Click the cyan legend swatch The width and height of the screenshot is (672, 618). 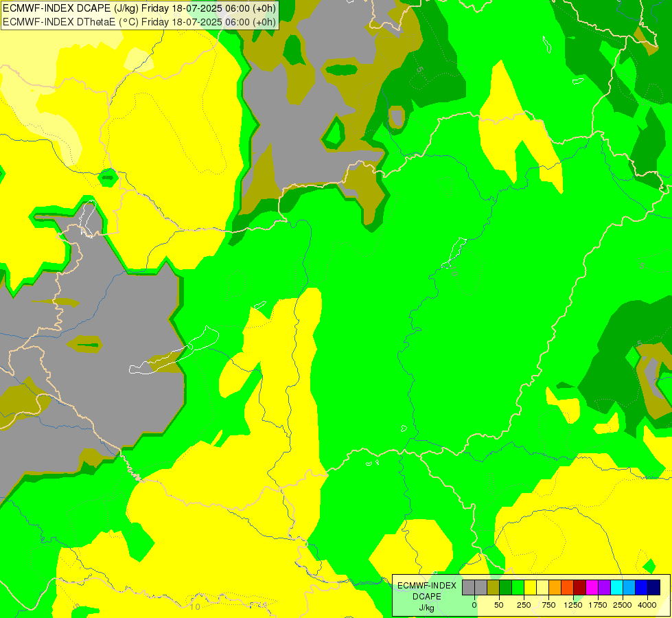(616, 588)
